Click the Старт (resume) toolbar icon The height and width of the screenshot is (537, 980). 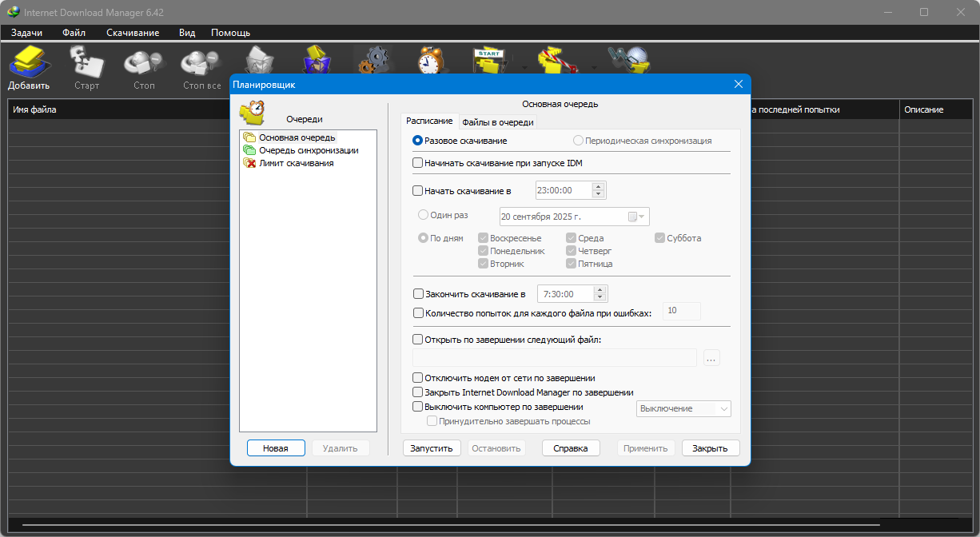tap(86, 65)
